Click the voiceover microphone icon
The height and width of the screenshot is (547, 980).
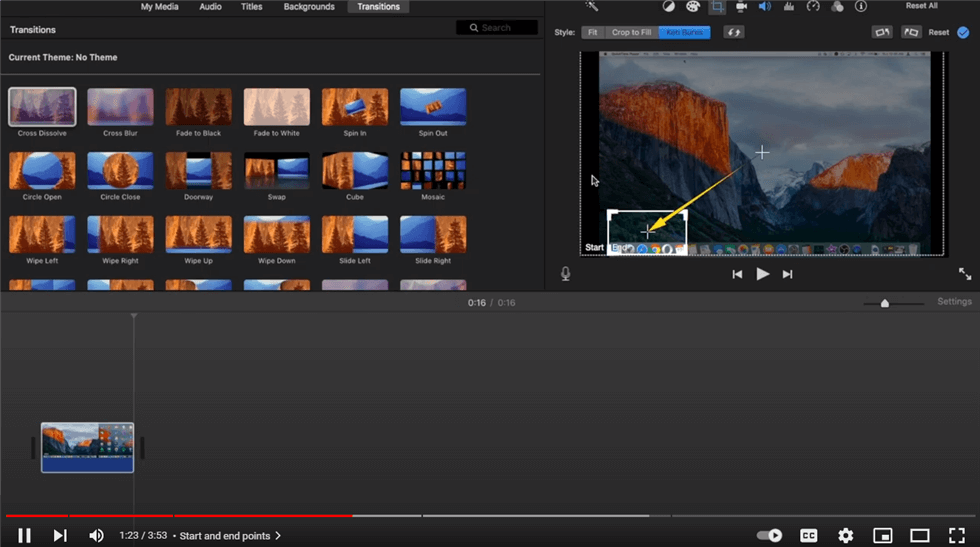click(x=565, y=274)
